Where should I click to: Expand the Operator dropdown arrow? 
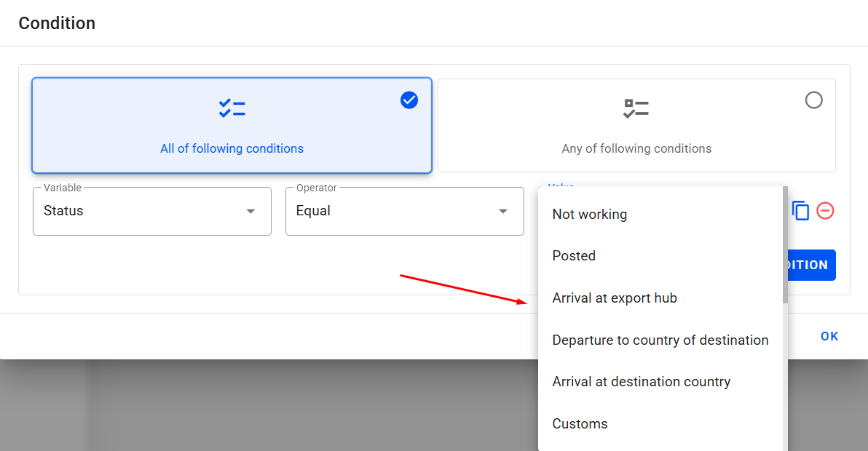click(502, 212)
